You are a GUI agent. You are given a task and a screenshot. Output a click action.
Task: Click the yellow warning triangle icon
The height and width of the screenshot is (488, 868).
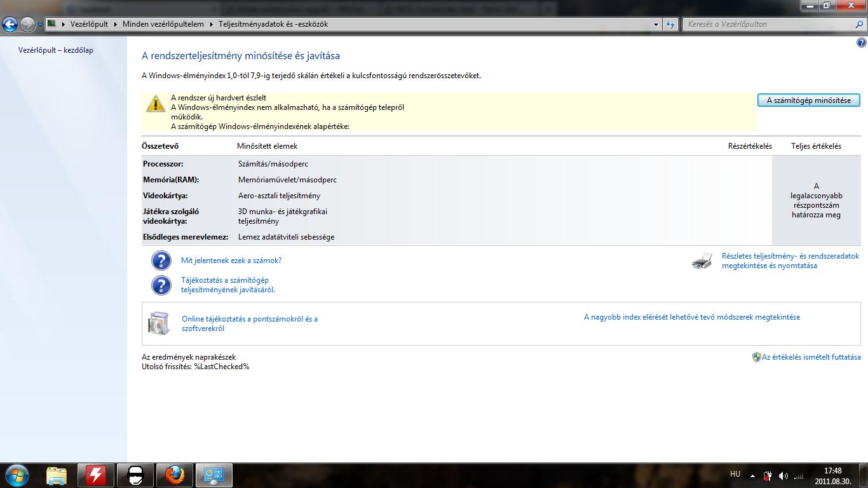pyautogui.click(x=156, y=104)
